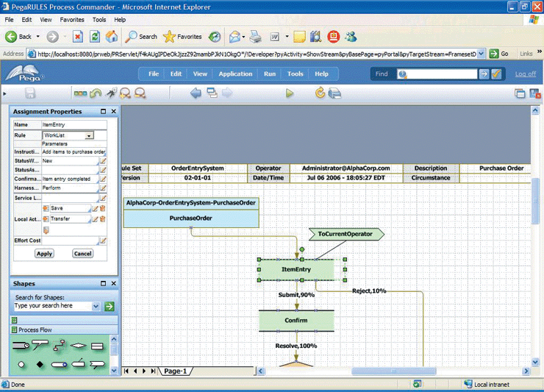
Task: Click the stacked windows history icon
Action: point(212,93)
